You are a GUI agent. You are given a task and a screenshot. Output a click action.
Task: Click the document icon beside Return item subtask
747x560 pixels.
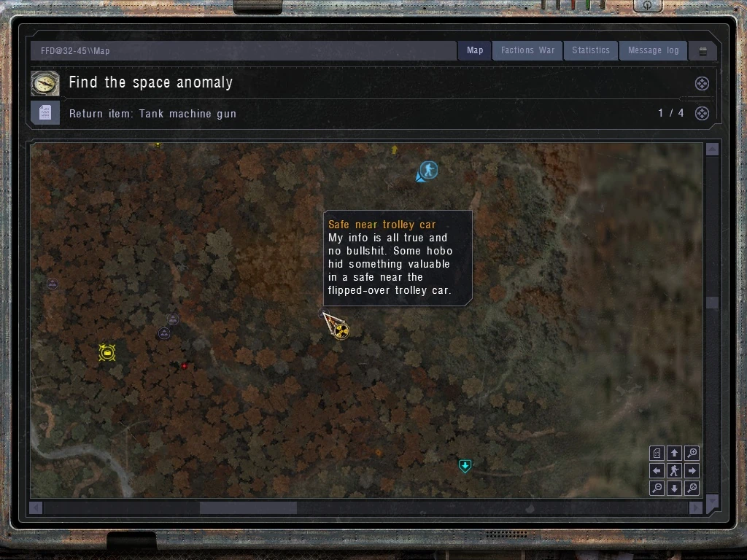tap(45, 113)
